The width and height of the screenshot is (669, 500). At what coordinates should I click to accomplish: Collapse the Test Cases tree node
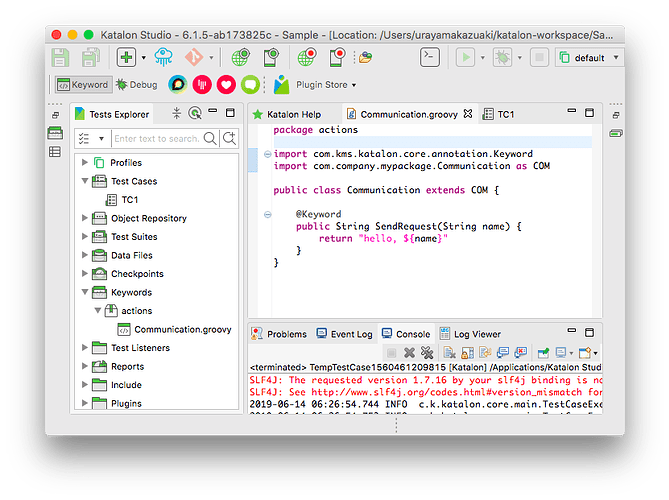[84, 181]
